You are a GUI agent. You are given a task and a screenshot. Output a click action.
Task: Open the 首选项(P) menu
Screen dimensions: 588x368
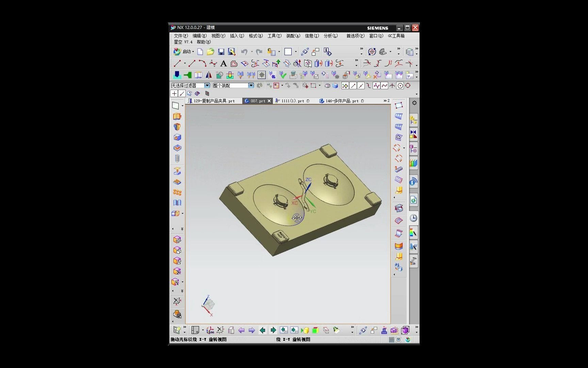pos(355,36)
